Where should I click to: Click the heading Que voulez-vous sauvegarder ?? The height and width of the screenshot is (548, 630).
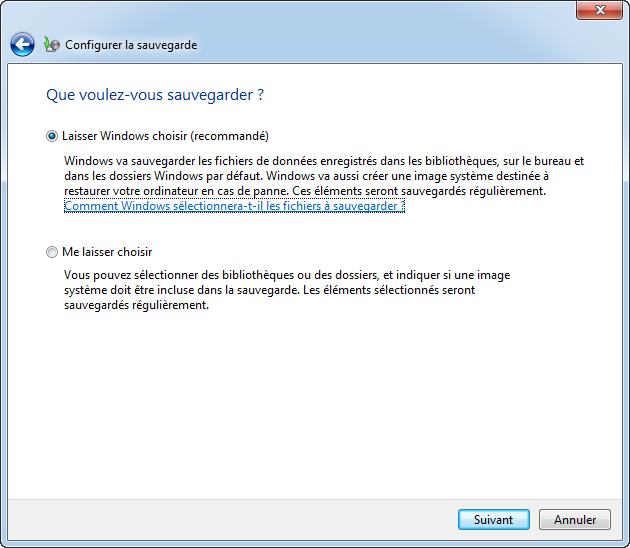click(155, 95)
